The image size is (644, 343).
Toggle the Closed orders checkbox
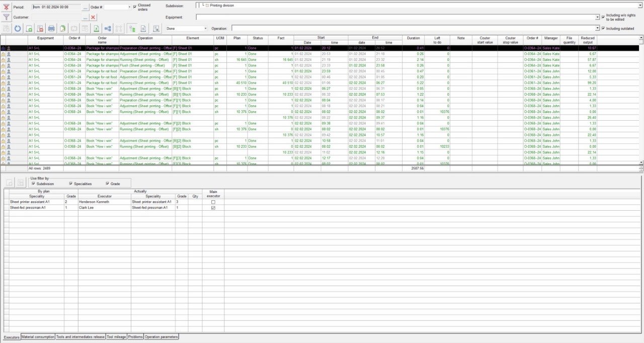coord(135,7)
